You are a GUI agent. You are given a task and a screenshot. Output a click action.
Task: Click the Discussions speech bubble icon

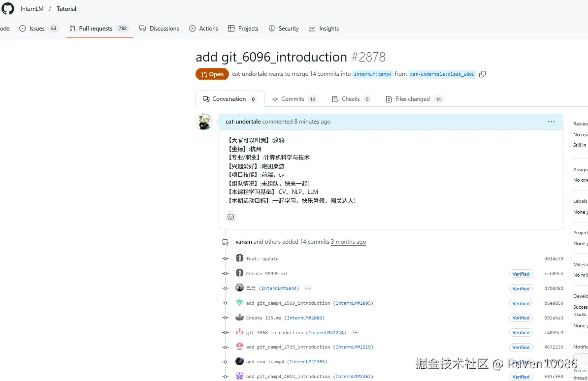click(142, 29)
